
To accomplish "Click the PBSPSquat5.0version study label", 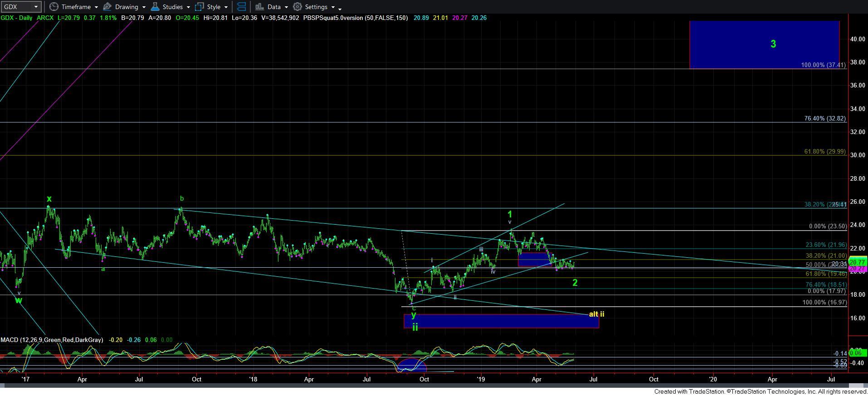I will [356, 18].
